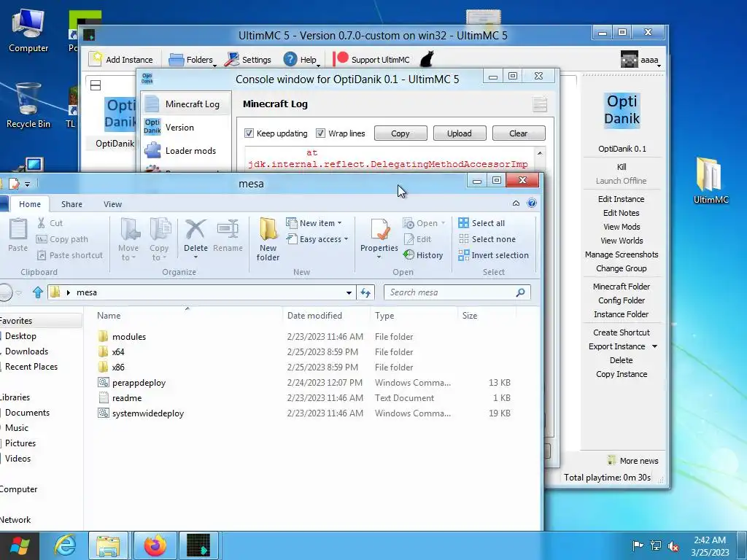Click Clear button in Minecraft Log
Viewport: 747px width, 560px height.
(519, 133)
